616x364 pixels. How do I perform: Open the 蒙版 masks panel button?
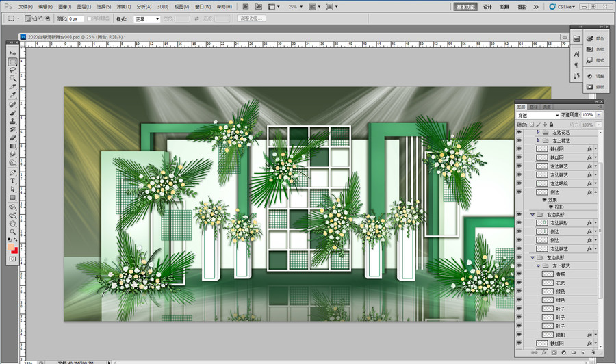[x=595, y=87]
